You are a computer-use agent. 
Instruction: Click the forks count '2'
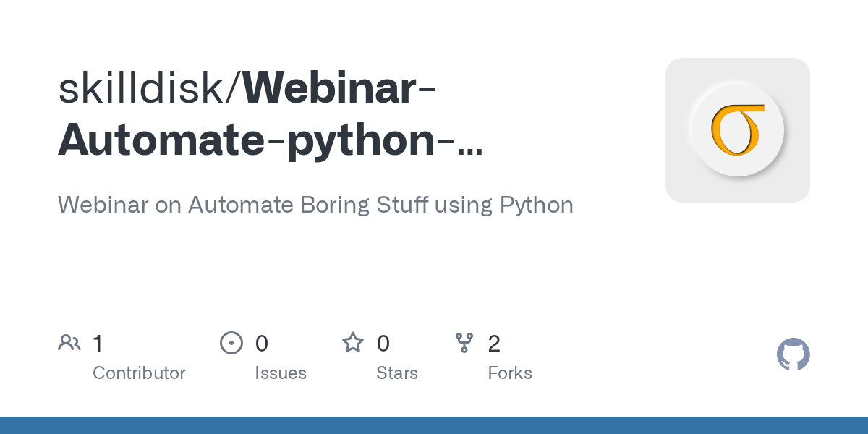point(494,343)
